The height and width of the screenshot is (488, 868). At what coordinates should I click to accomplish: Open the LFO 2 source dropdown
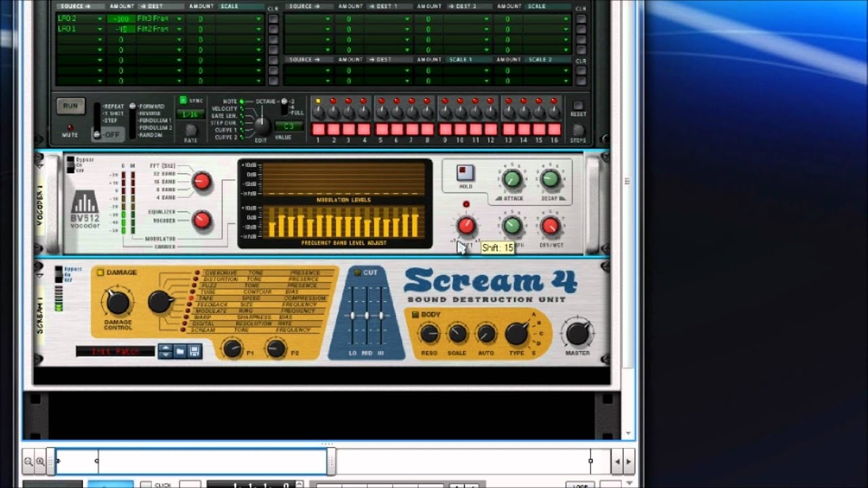click(x=80, y=19)
